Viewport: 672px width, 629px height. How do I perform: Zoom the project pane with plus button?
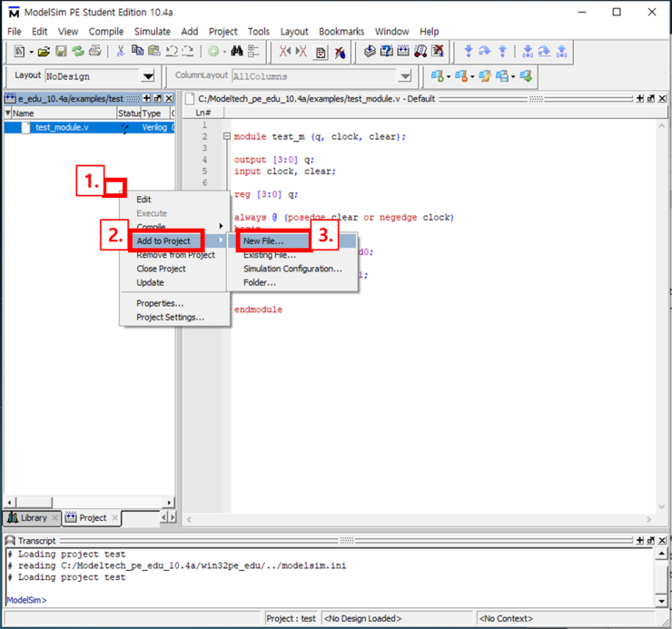146,99
